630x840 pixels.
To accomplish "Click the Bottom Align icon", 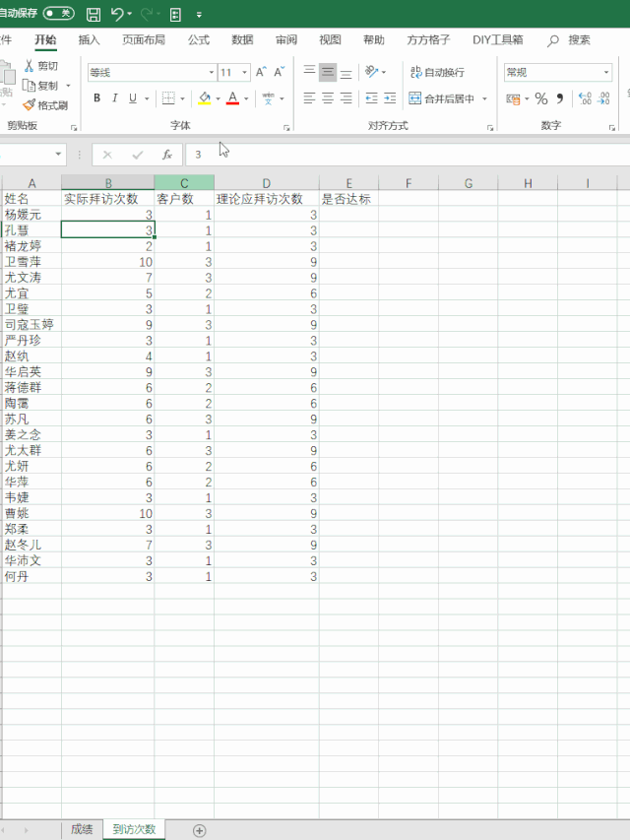I will (346, 72).
